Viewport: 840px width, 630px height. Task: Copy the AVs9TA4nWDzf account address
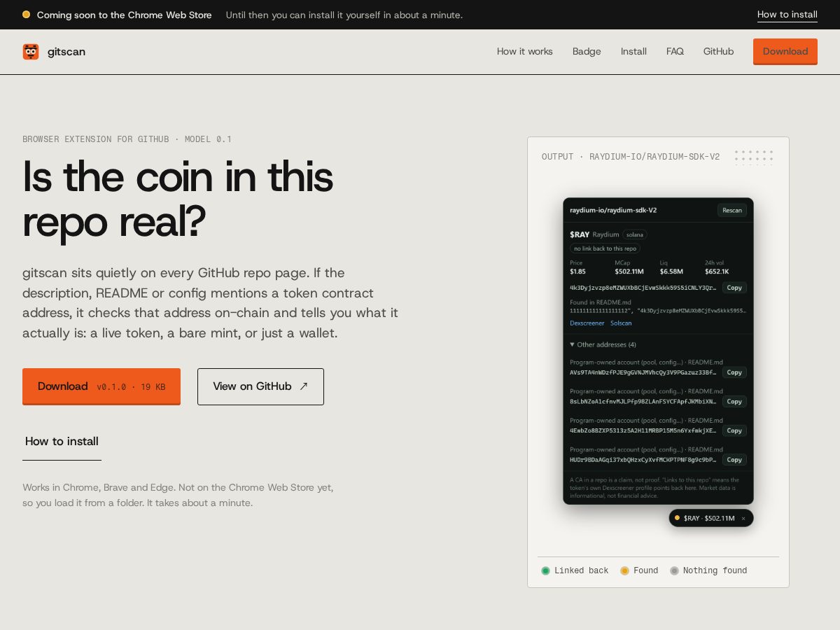click(x=734, y=372)
